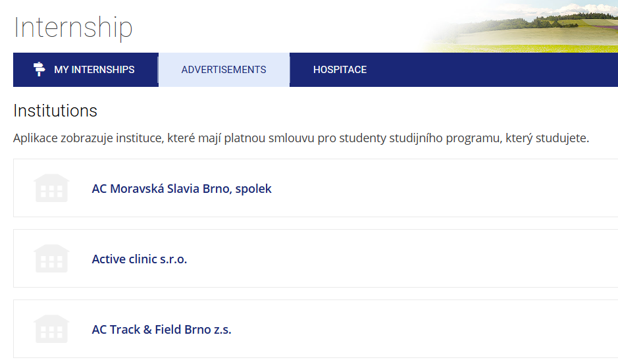Viewport: 618px width, 364px height.
Task: Click the building icon for AC Track & Field
Action: (51, 329)
